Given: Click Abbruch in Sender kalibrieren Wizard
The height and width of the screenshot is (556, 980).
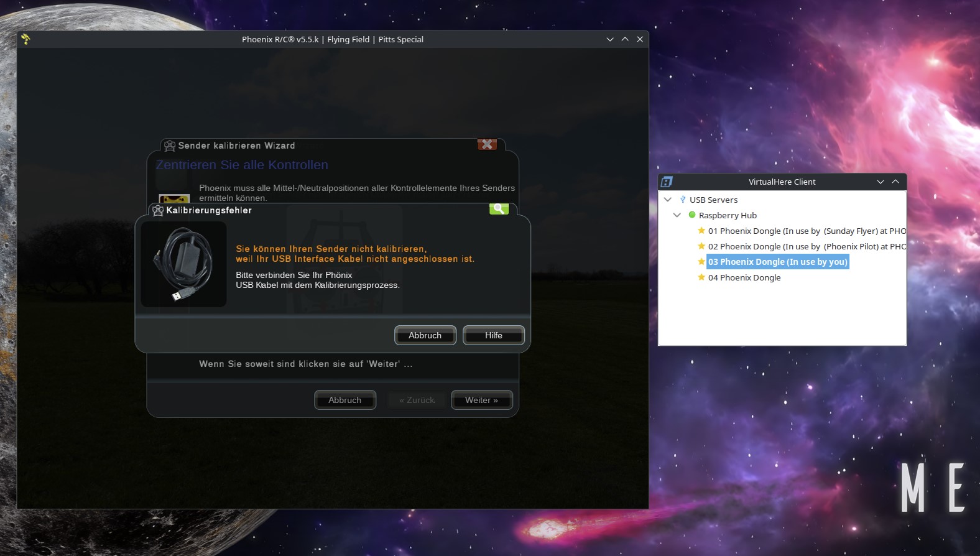Looking at the screenshot, I should (345, 400).
